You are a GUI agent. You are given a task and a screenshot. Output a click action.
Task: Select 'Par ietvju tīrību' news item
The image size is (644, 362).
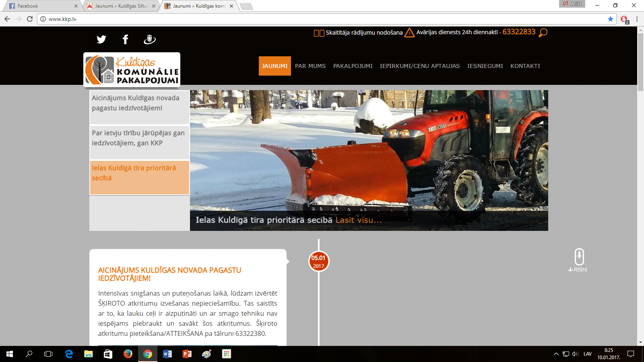tap(139, 138)
